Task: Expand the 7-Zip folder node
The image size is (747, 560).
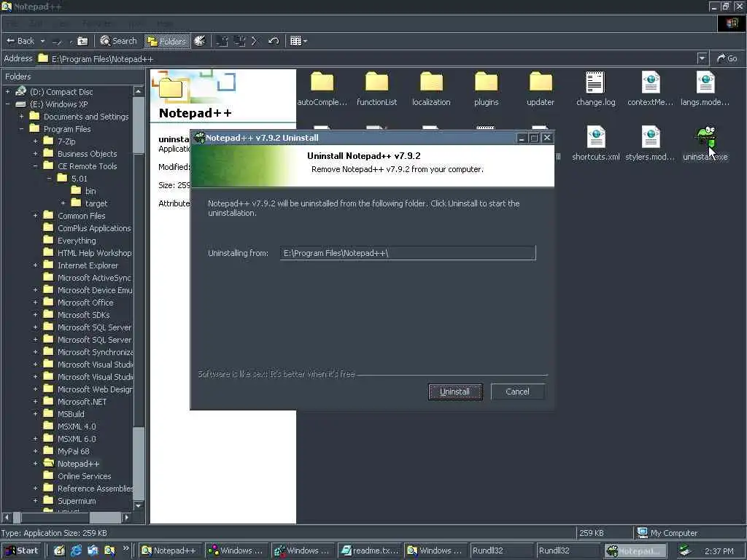Action: click(35, 141)
